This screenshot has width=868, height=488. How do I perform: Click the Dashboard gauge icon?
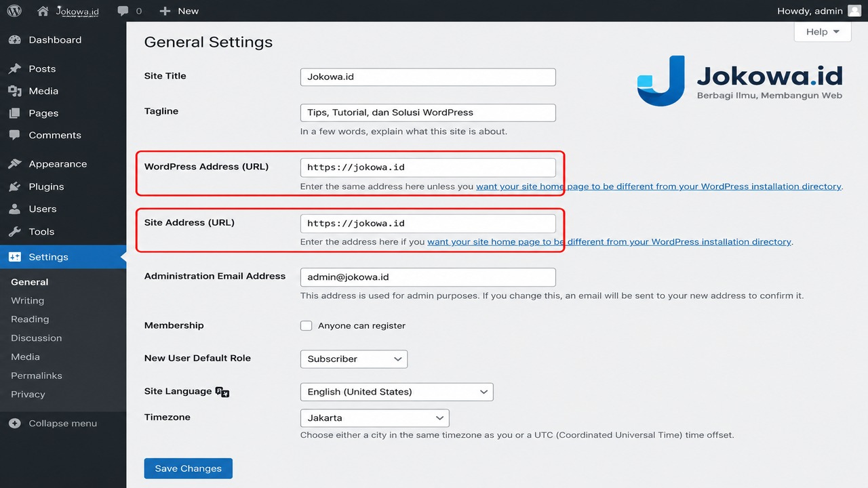pos(14,40)
